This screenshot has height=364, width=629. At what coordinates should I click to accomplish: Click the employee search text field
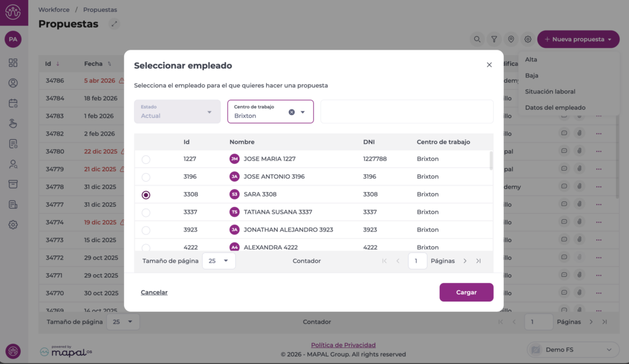407,112
